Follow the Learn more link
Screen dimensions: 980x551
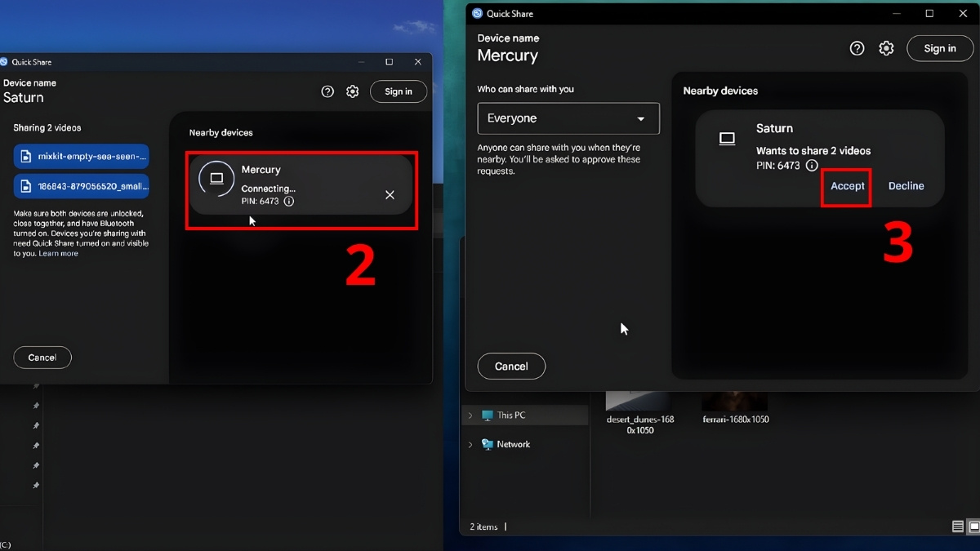(59, 254)
